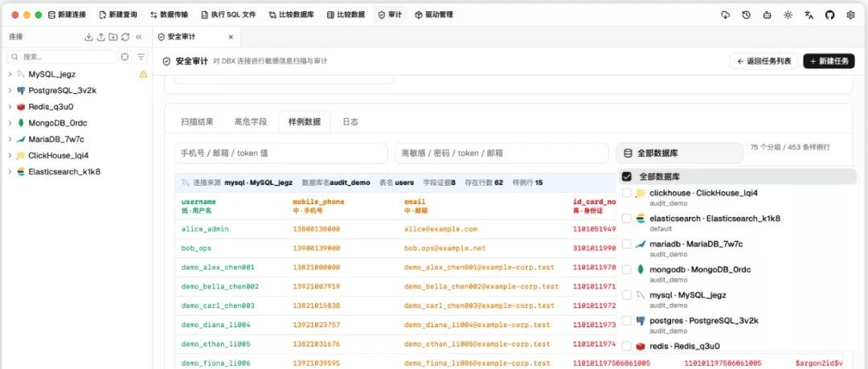Open the language translation icon

click(809, 15)
